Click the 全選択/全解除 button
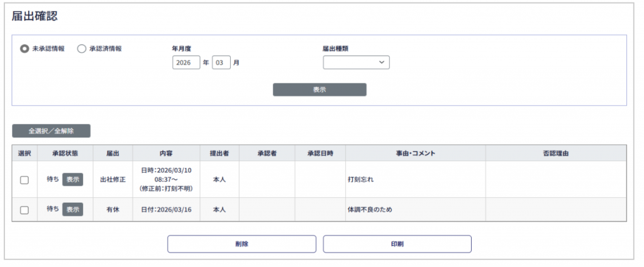644x267 pixels. click(52, 131)
